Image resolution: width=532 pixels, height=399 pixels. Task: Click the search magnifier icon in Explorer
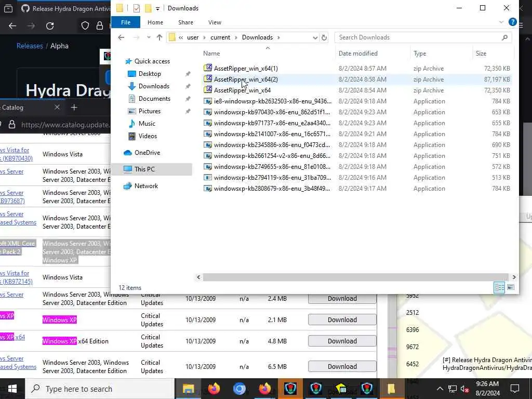coord(504,37)
